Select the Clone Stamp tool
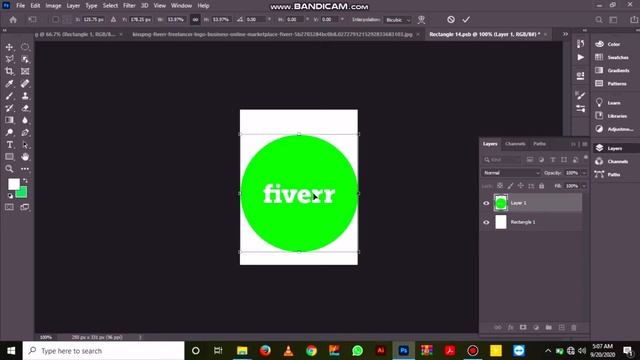This screenshot has width=640, height=360. (25, 96)
